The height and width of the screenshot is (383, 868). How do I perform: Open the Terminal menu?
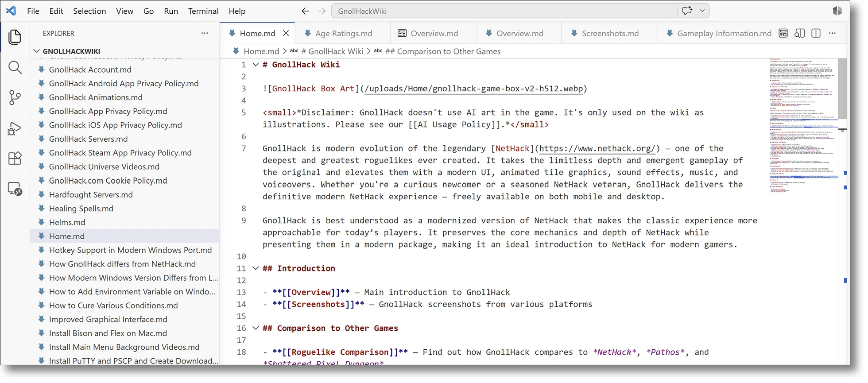pyautogui.click(x=203, y=11)
